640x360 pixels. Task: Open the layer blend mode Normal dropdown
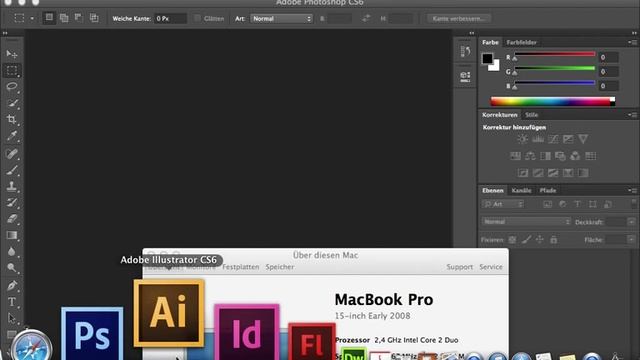(x=526, y=222)
